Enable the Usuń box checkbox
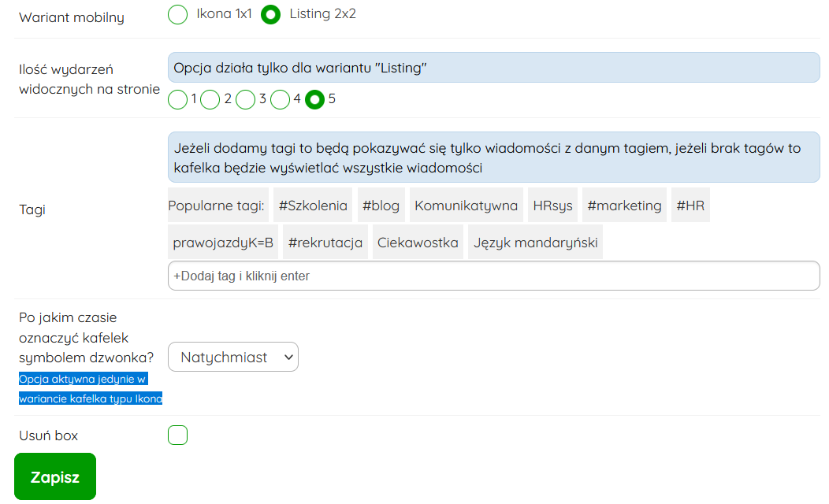 tap(178, 435)
